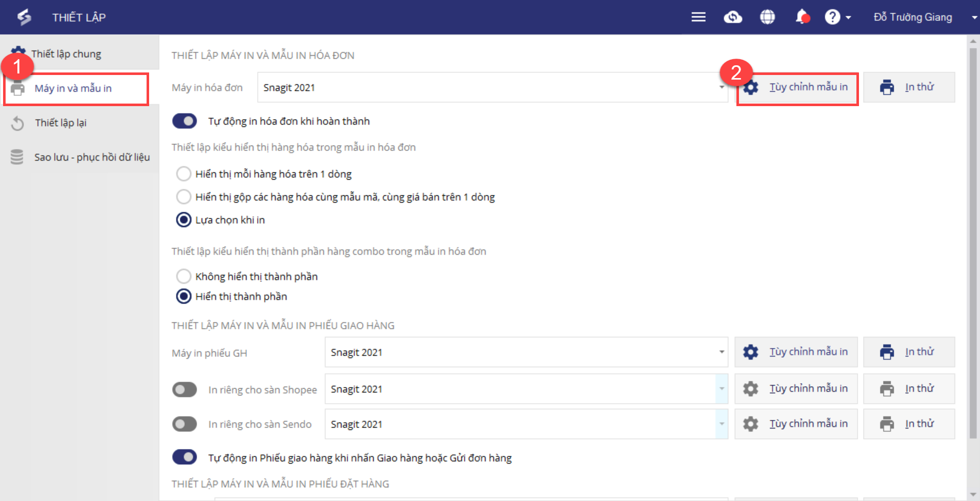Click Tùy chỉnh mẫu in for invoice printer
This screenshot has width=980, height=501.
[797, 88]
